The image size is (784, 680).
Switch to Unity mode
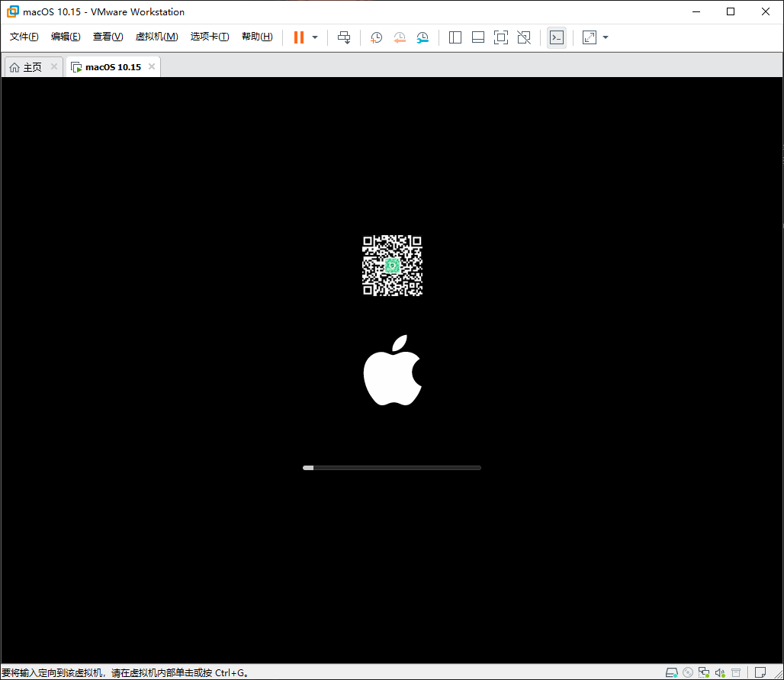(x=524, y=37)
